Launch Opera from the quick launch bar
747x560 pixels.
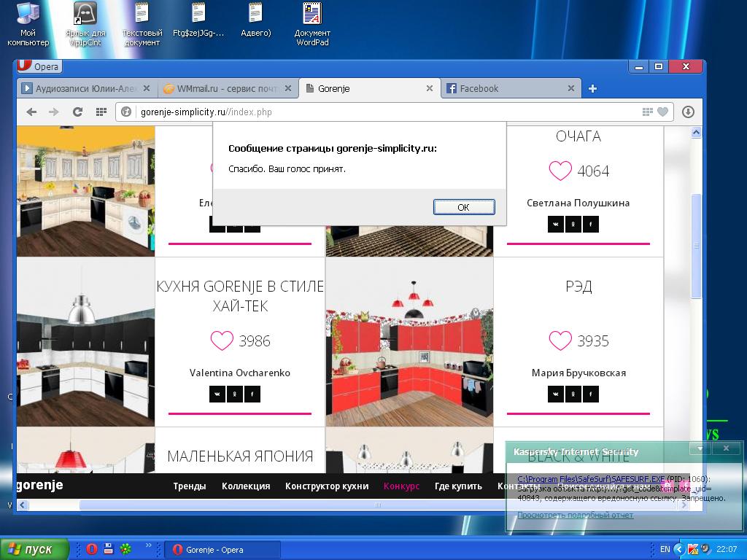[92, 549]
